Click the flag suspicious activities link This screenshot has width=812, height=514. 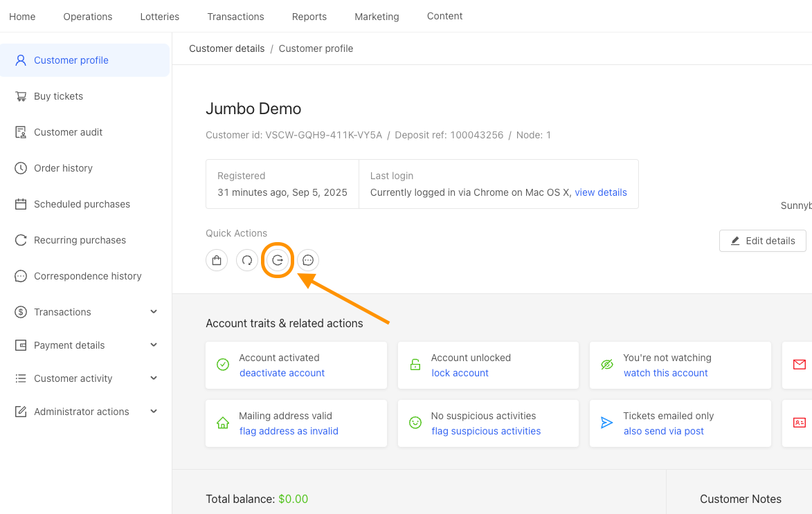(x=486, y=431)
